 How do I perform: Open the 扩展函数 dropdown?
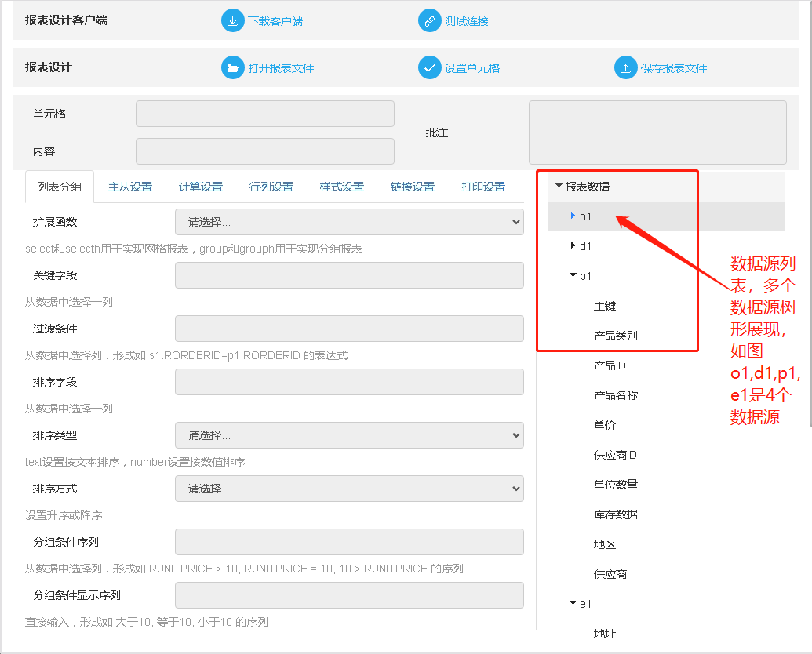tap(349, 222)
